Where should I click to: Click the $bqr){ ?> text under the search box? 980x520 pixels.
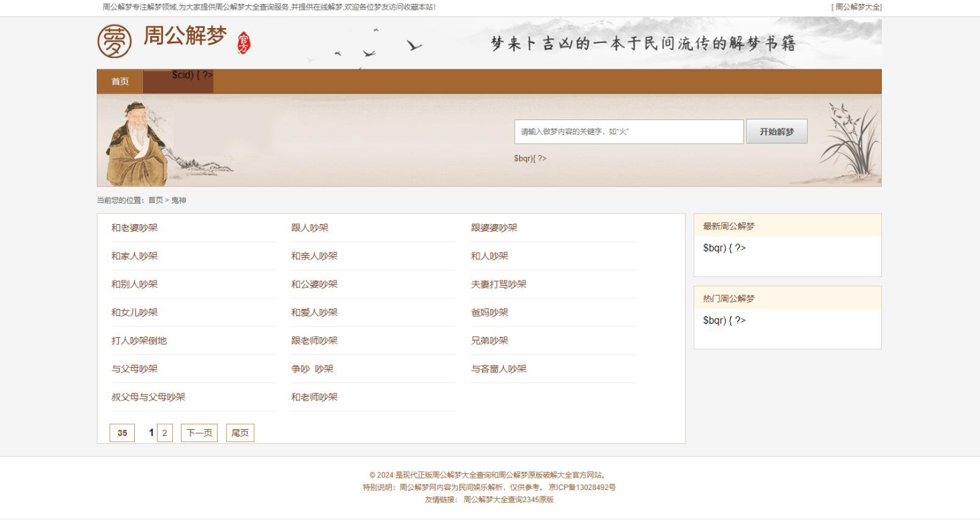tap(530, 158)
